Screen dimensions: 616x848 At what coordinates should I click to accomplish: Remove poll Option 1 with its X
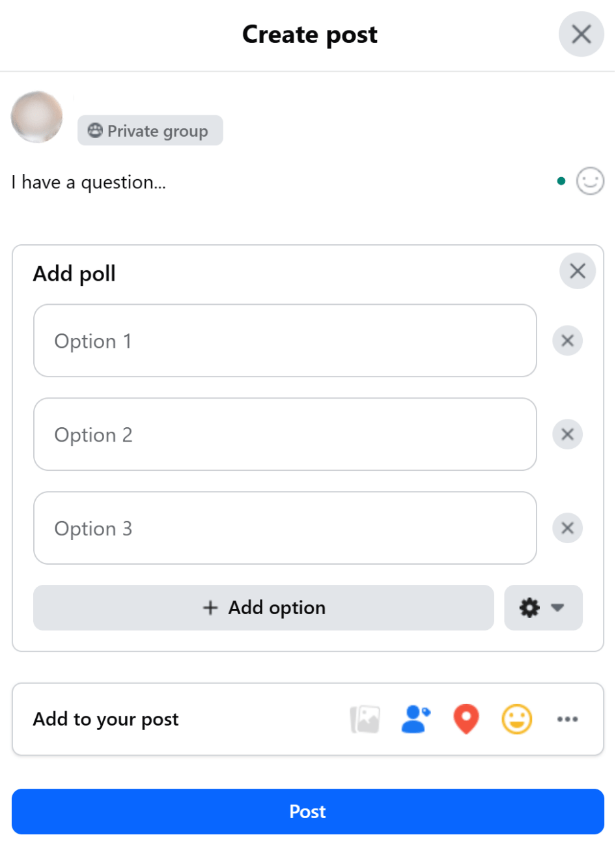(x=567, y=341)
